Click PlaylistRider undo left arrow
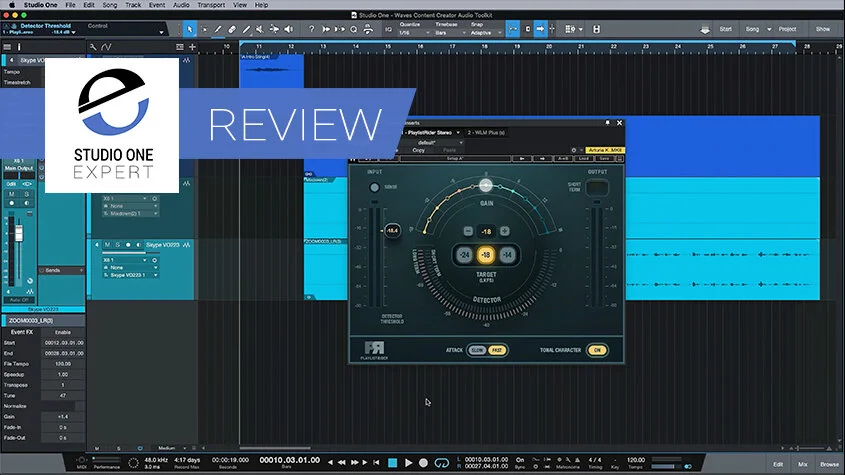This screenshot has height=475, width=845. pyautogui.click(x=522, y=159)
